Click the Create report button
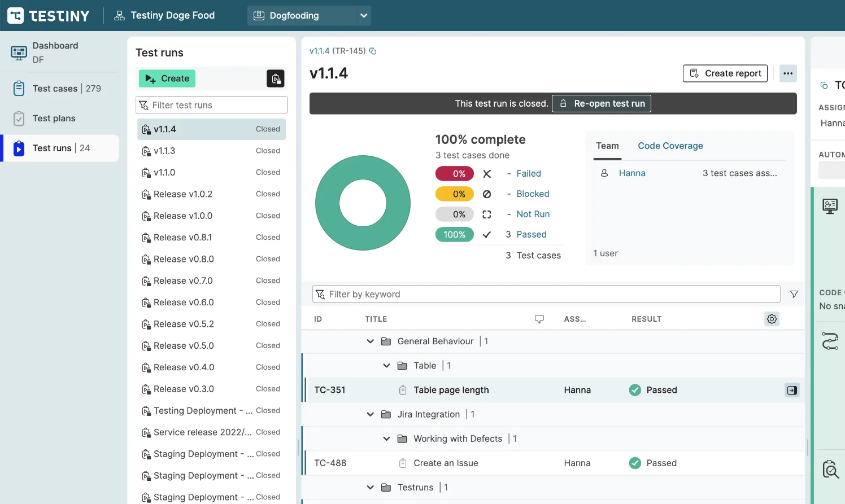845x504 pixels. 725,73
